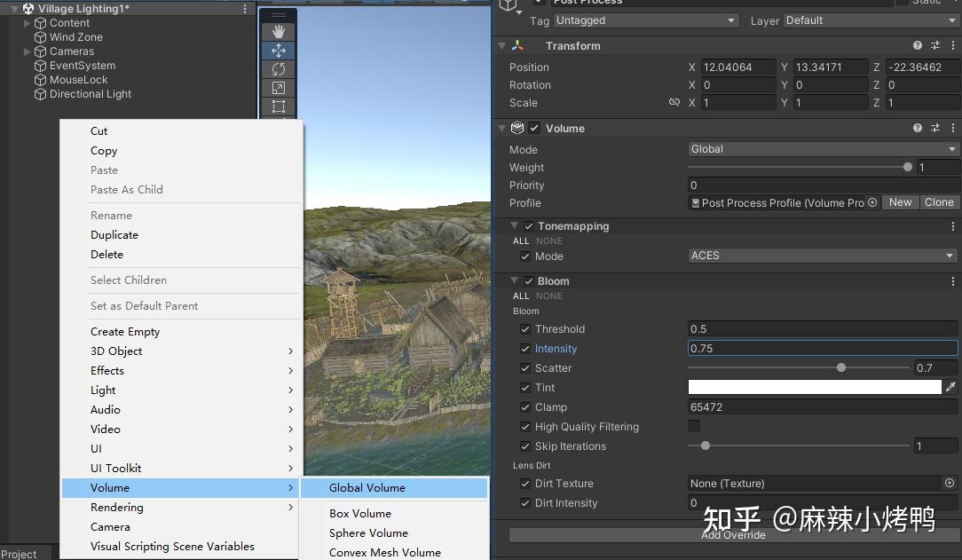Select the Hand tool in the scene toolbar
The image size is (962, 560).
coord(279,31)
